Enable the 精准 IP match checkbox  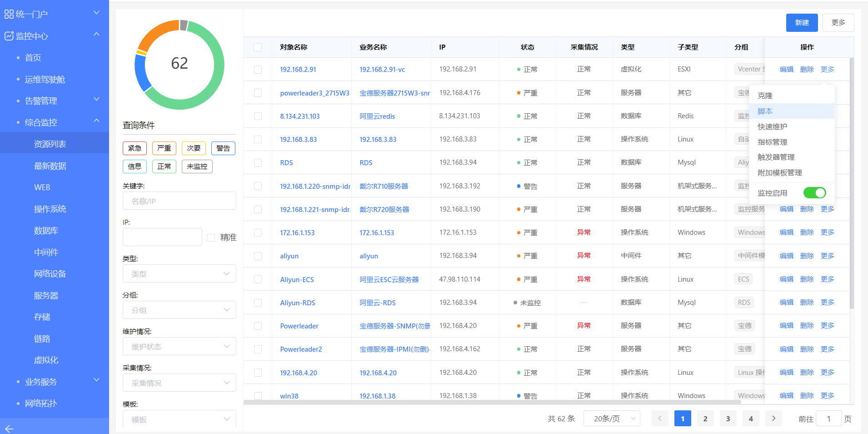tap(211, 237)
